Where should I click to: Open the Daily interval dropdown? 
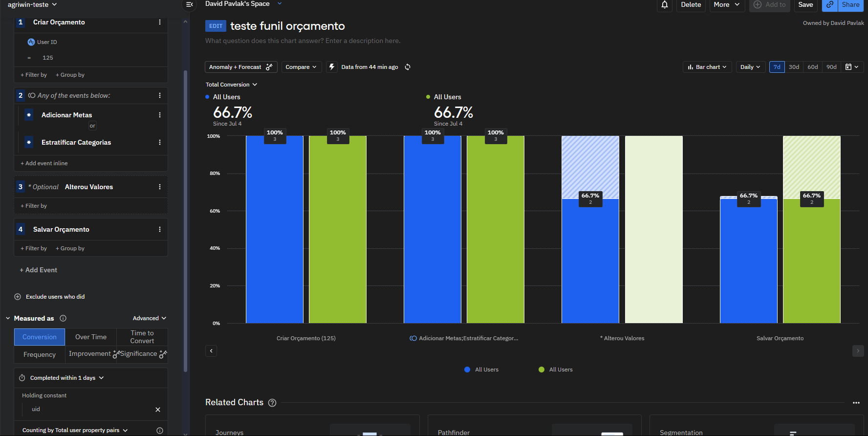pyautogui.click(x=750, y=67)
